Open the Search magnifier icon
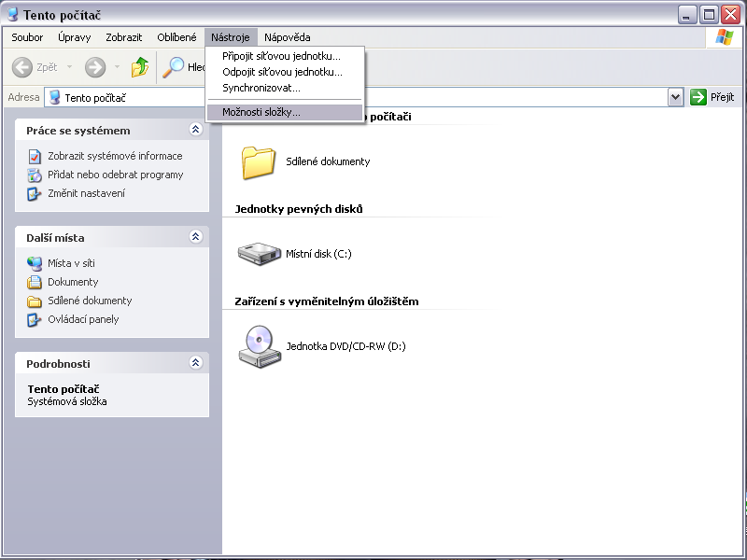The width and height of the screenshot is (747, 560). pos(173,67)
